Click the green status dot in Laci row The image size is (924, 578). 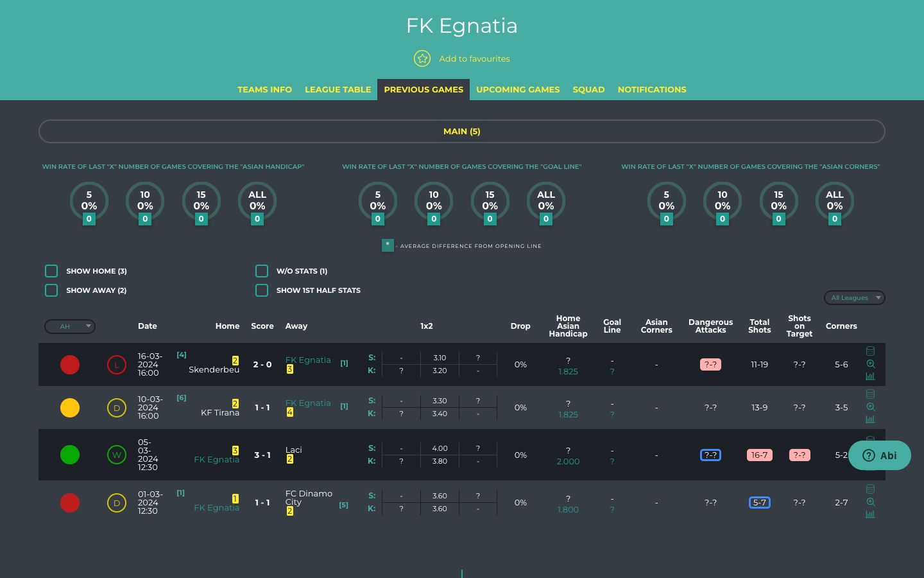pyautogui.click(x=70, y=455)
